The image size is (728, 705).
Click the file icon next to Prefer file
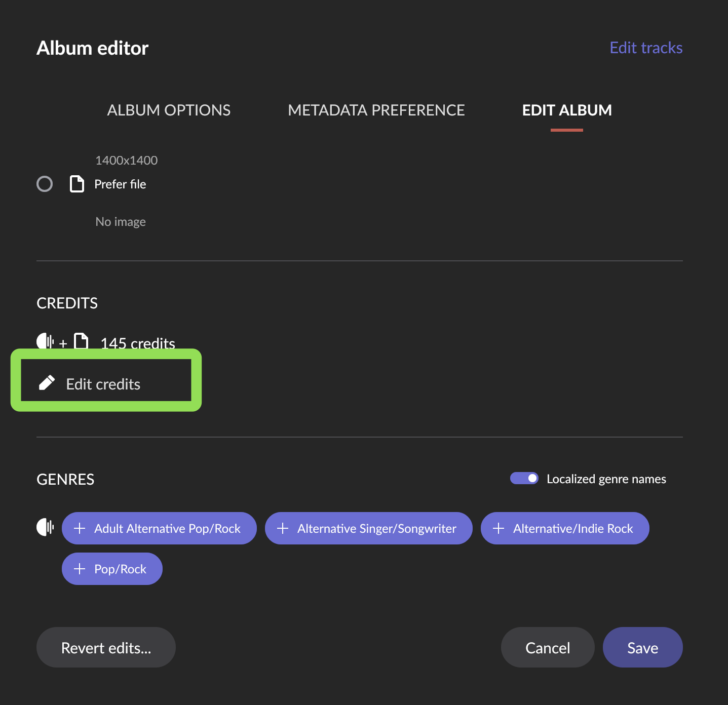point(77,184)
